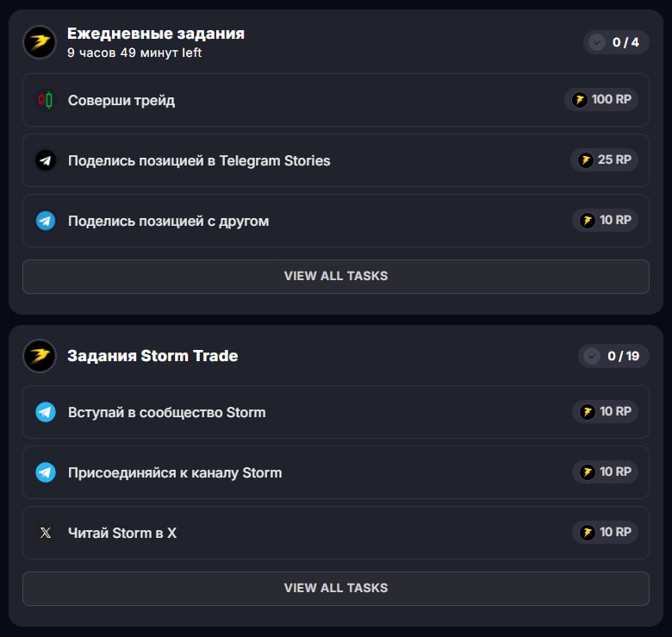
Task: View all tasks in Задания Storm Trade
Action: (x=336, y=588)
